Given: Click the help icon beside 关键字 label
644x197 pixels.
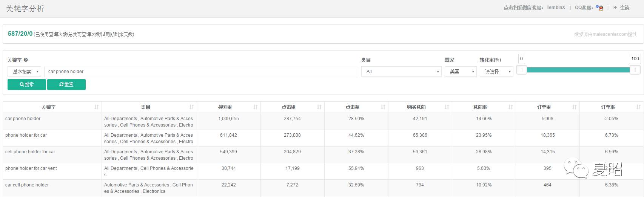Looking at the screenshot, I should pyautogui.click(x=26, y=60).
